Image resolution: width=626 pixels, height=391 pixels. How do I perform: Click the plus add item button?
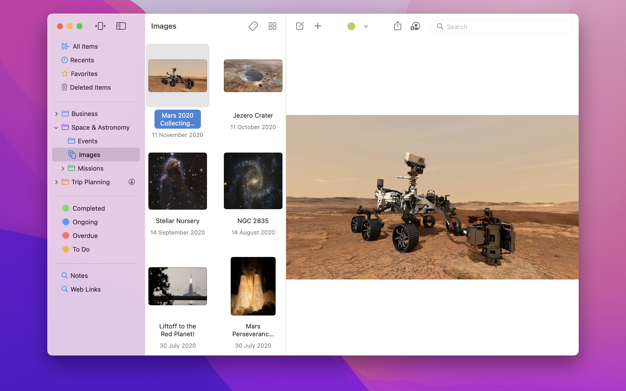[318, 26]
